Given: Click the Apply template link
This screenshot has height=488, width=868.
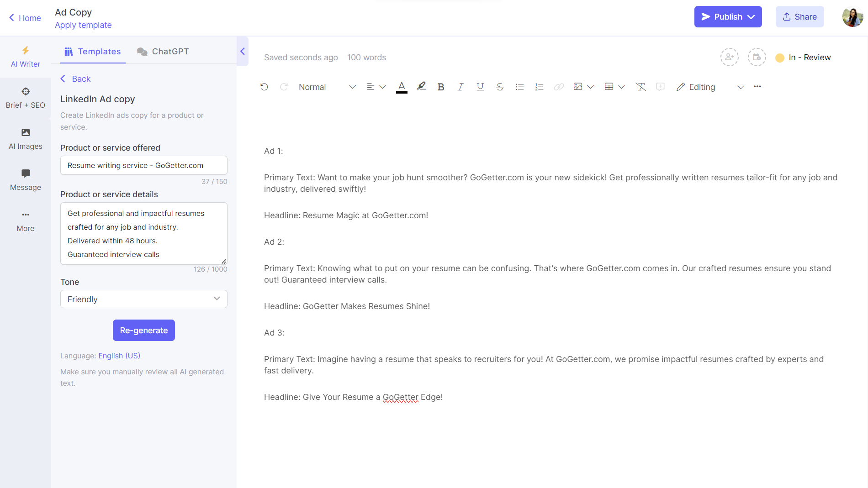Looking at the screenshot, I should (x=83, y=25).
